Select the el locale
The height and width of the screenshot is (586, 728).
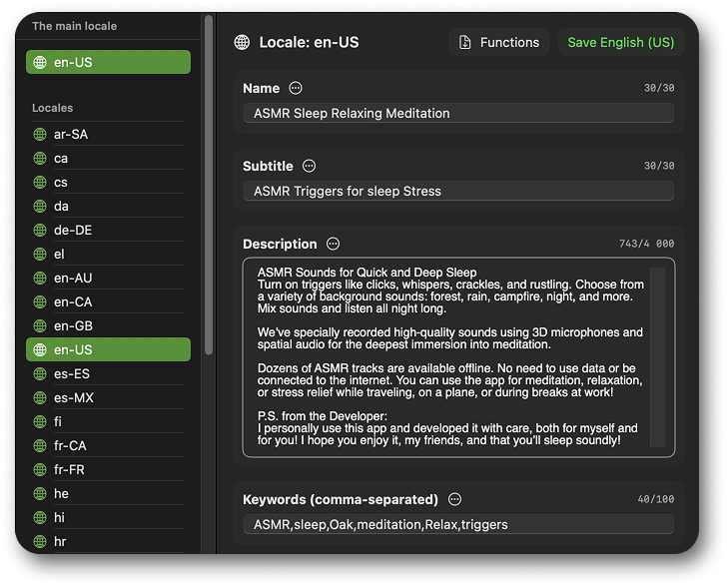[x=108, y=255]
